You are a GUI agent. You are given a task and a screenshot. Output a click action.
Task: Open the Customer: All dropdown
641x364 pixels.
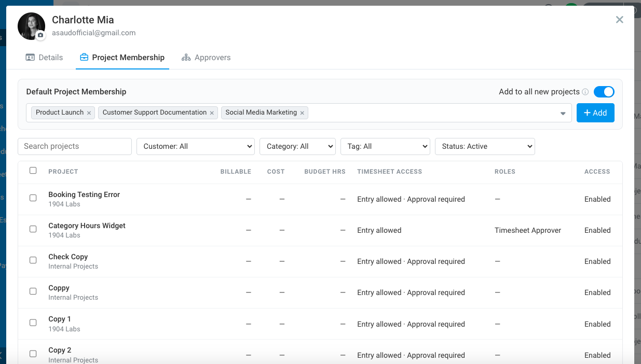[196, 146]
